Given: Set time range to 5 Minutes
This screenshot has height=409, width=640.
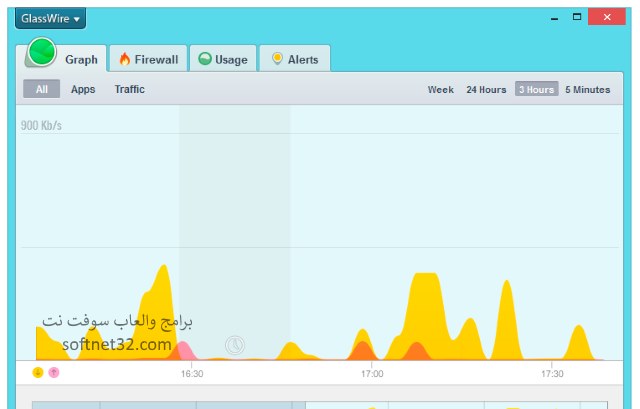Looking at the screenshot, I should [587, 89].
